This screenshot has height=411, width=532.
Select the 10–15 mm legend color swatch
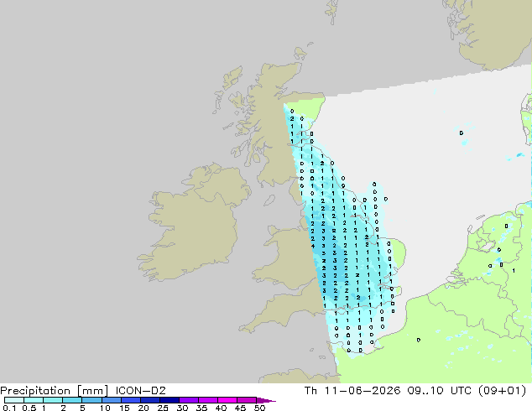[x=111, y=400]
